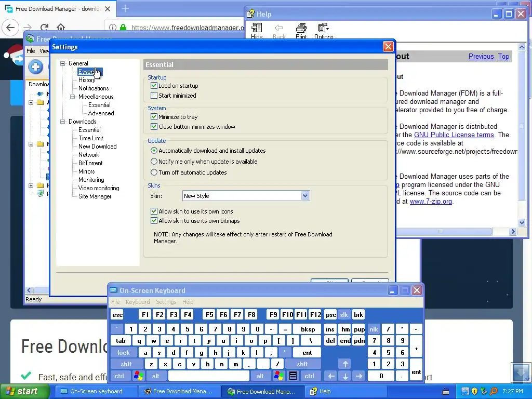Open www.7-zip.org link in Help
This screenshot has height=399, width=532.
tap(431, 201)
